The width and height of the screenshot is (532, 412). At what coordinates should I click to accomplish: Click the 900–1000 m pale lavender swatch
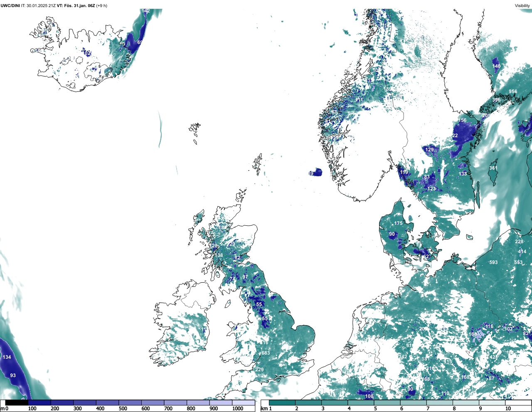point(221,402)
